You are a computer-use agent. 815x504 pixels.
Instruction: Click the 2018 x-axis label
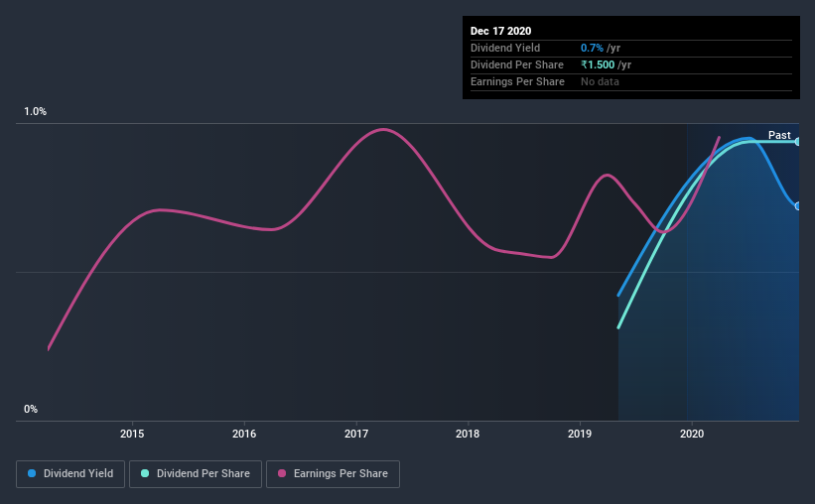[468, 434]
